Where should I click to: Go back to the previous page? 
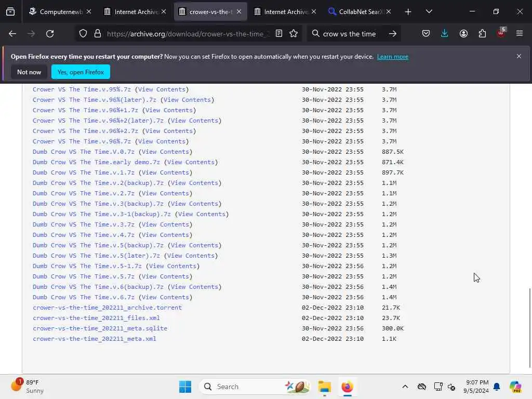[x=12, y=34]
